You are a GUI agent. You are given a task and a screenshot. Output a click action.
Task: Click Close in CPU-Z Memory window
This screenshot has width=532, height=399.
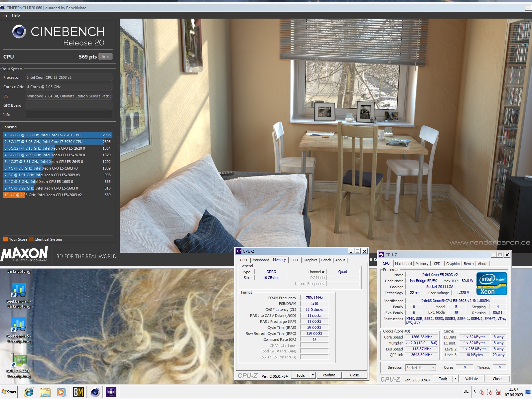[354, 375]
